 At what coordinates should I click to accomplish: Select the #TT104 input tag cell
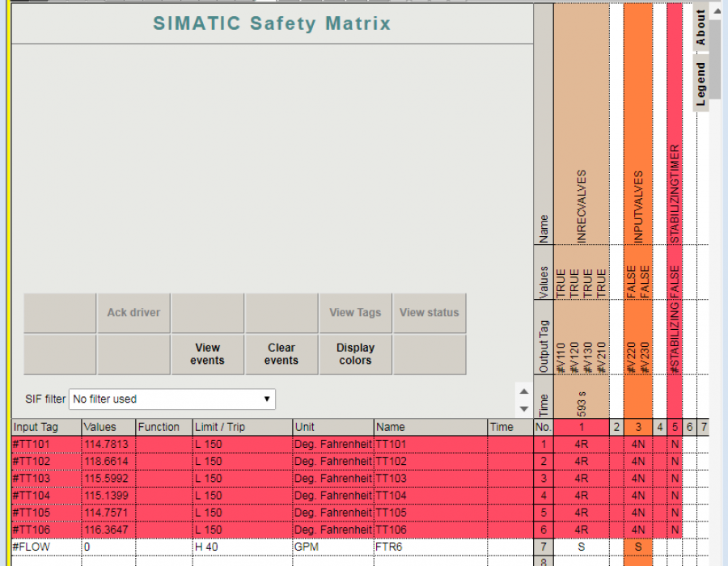click(46, 496)
